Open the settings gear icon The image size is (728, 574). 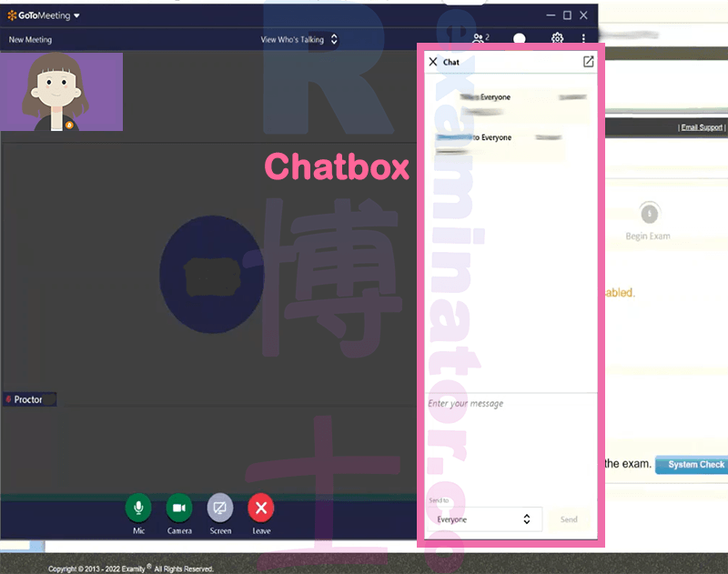pos(557,38)
